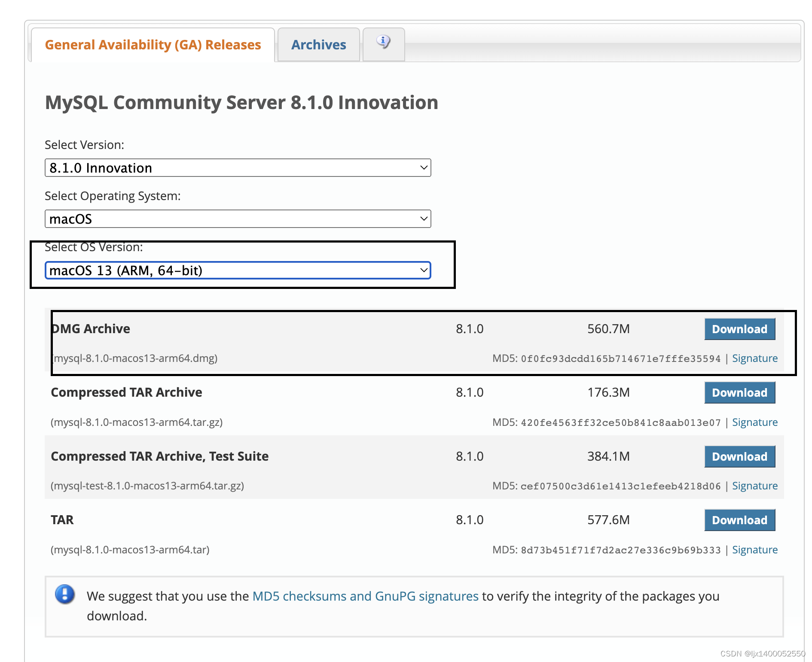This screenshot has width=812, height=662.
Task: Click the 560.7M size value
Action: coord(608,329)
